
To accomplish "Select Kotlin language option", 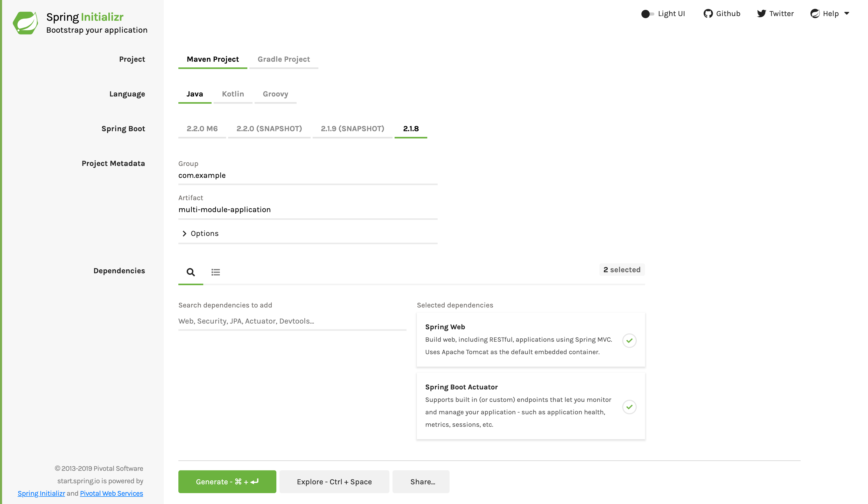I will click(x=233, y=94).
